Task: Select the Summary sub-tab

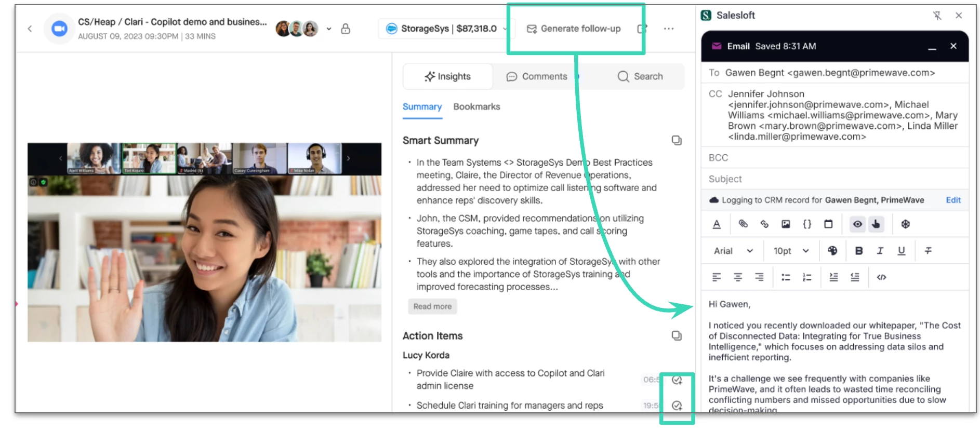Action: click(422, 106)
